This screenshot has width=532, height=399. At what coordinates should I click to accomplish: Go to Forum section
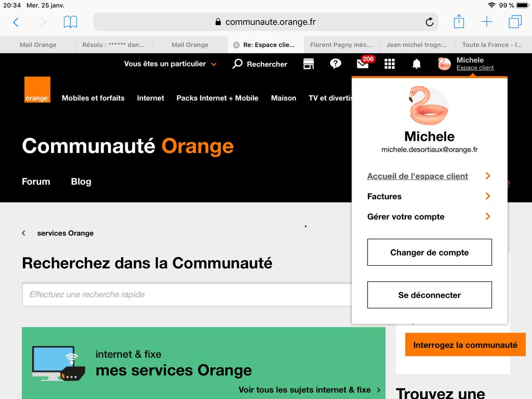[36, 182]
